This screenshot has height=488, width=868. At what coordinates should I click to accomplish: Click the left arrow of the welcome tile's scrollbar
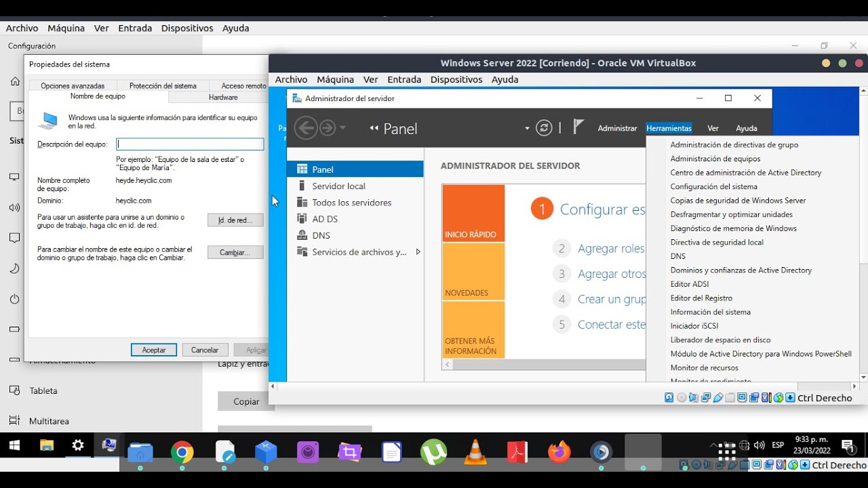[447, 365]
